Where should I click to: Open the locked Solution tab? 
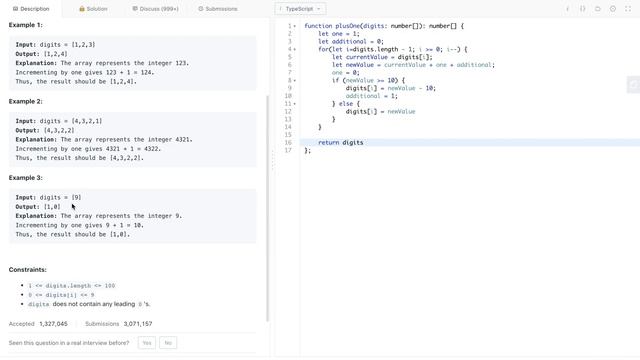click(93, 9)
